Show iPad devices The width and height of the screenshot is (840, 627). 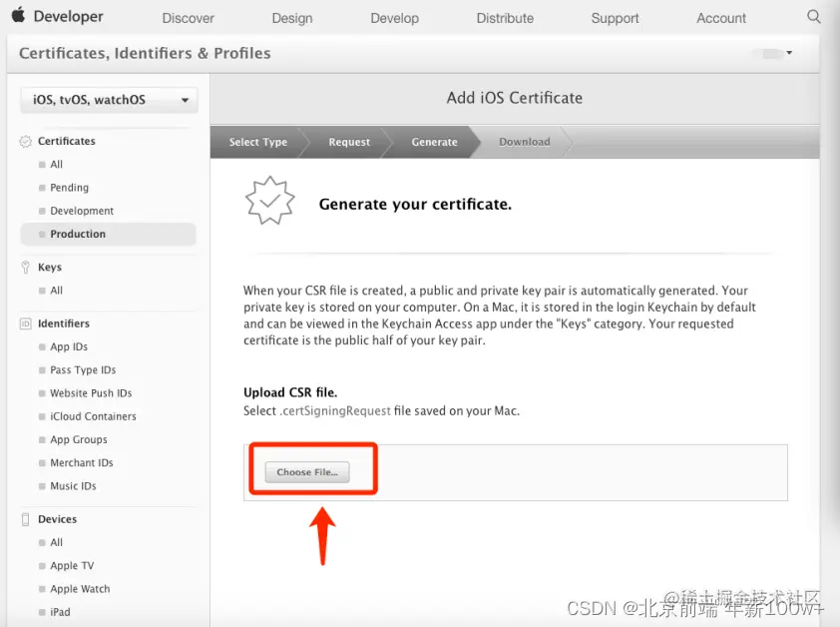coord(60,612)
